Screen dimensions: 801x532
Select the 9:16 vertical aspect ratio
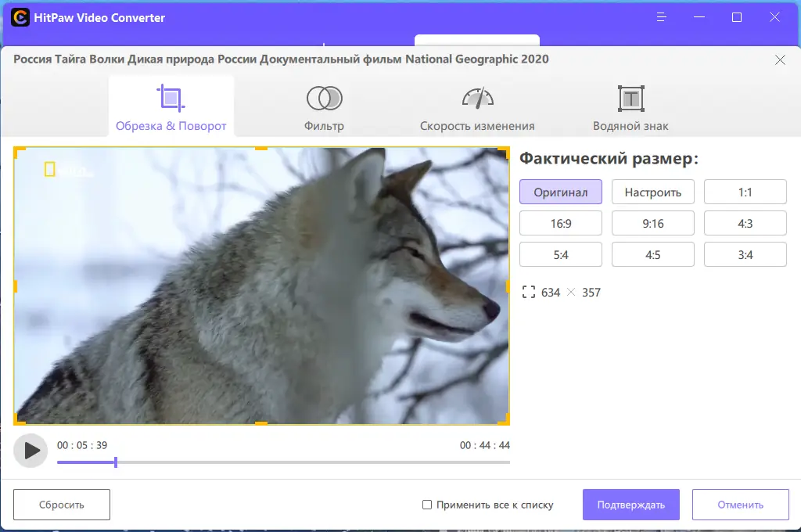(x=652, y=223)
